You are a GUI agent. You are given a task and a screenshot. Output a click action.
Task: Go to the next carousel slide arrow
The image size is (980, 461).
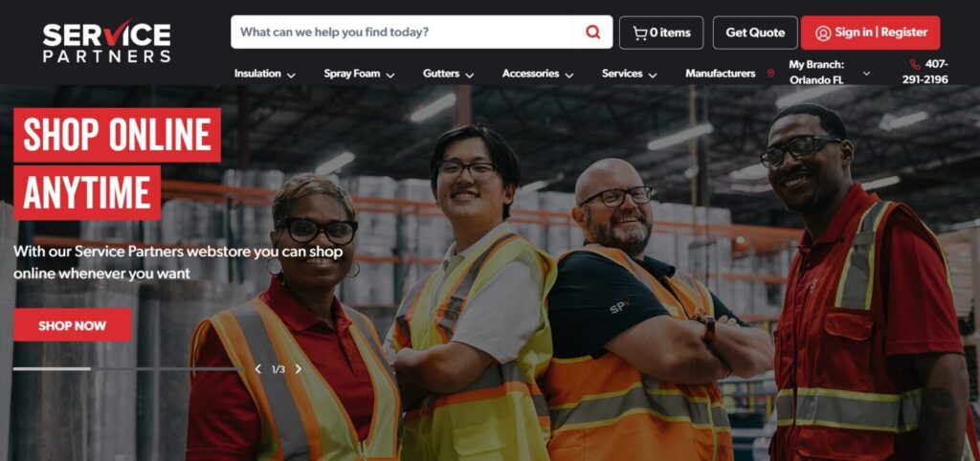tap(299, 369)
